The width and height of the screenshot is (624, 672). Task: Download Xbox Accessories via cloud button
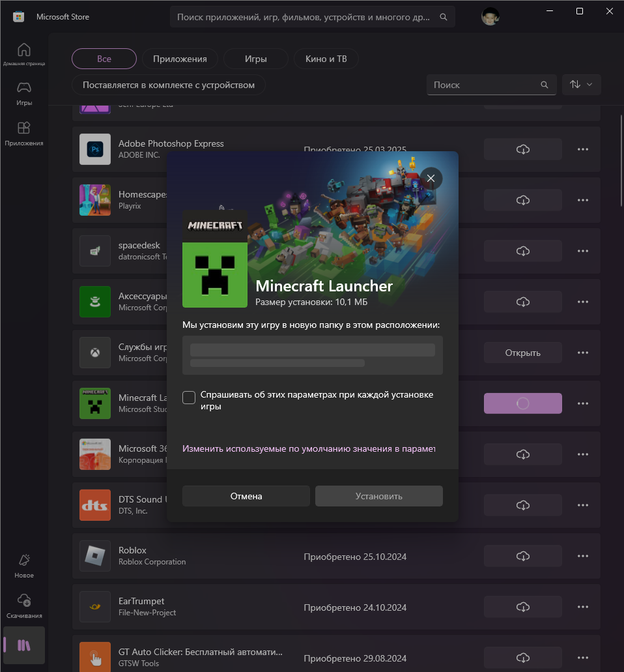522,302
